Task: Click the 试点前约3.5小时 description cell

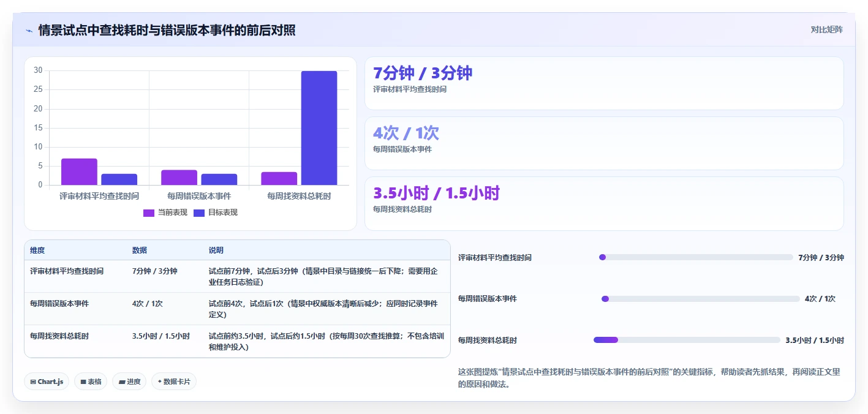Action: click(x=326, y=342)
